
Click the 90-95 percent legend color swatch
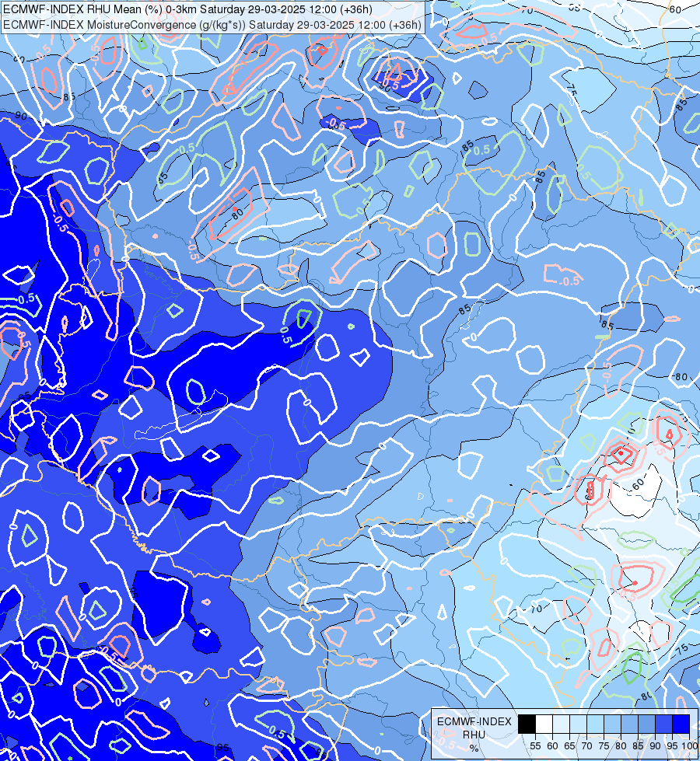[x=663, y=724]
